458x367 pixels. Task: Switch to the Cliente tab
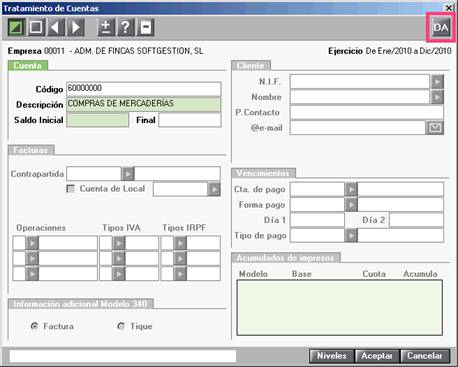(x=251, y=66)
